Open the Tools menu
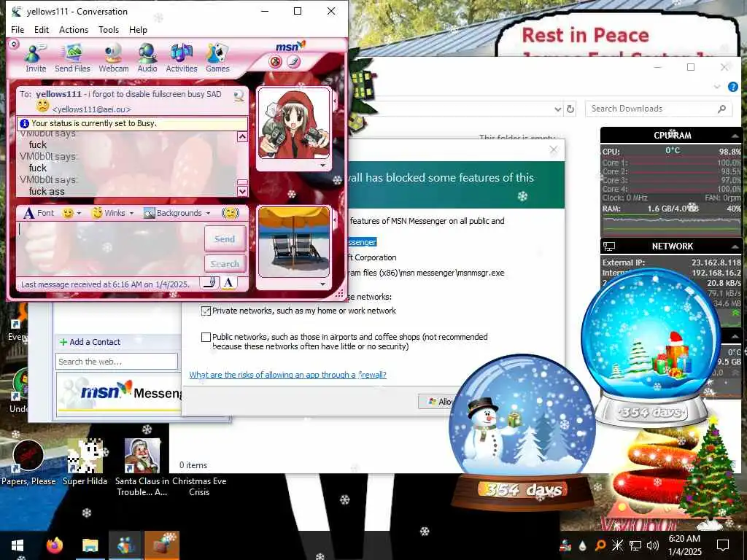The width and height of the screenshot is (747, 560). click(109, 29)
